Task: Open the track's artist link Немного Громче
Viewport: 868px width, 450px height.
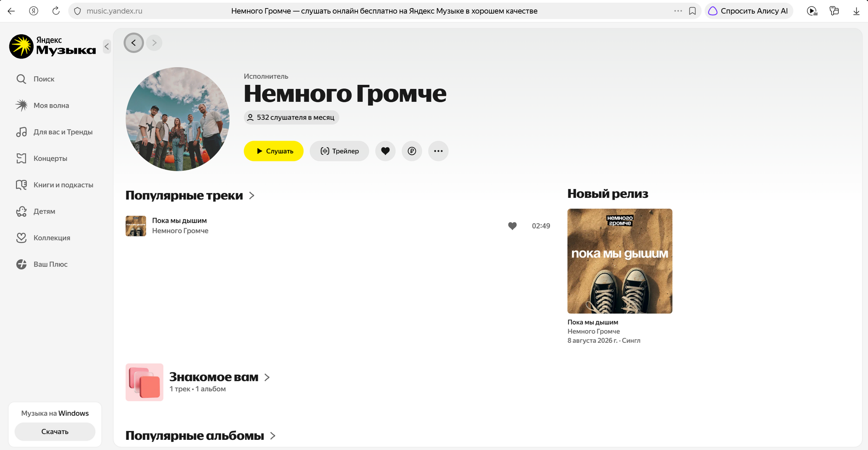Action: click(x=180, y=231)
